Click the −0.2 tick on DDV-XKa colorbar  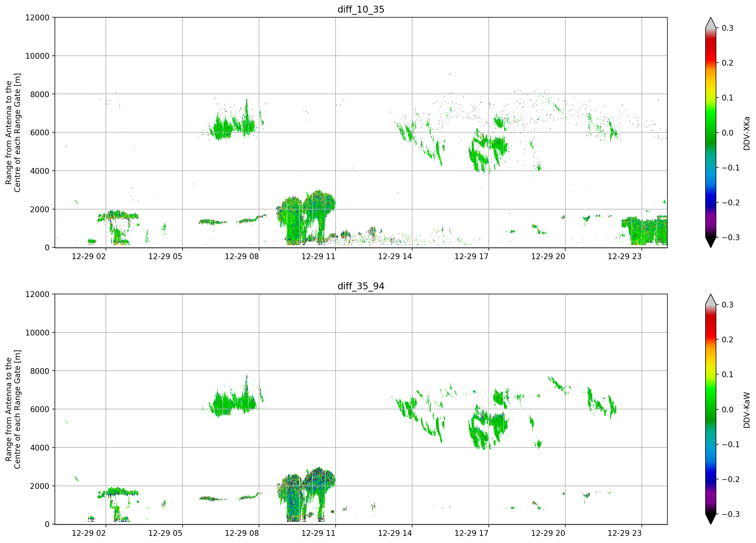(731, 203)
